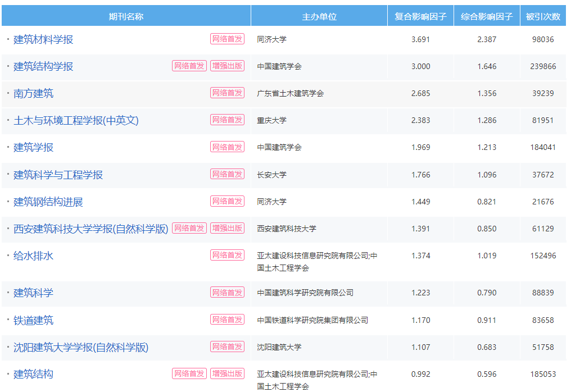The height and width of the screenshot is (392, 571).
Task: Click the 增强出版 badge for 建筑结构学报
Action: (x=227, y=66)
